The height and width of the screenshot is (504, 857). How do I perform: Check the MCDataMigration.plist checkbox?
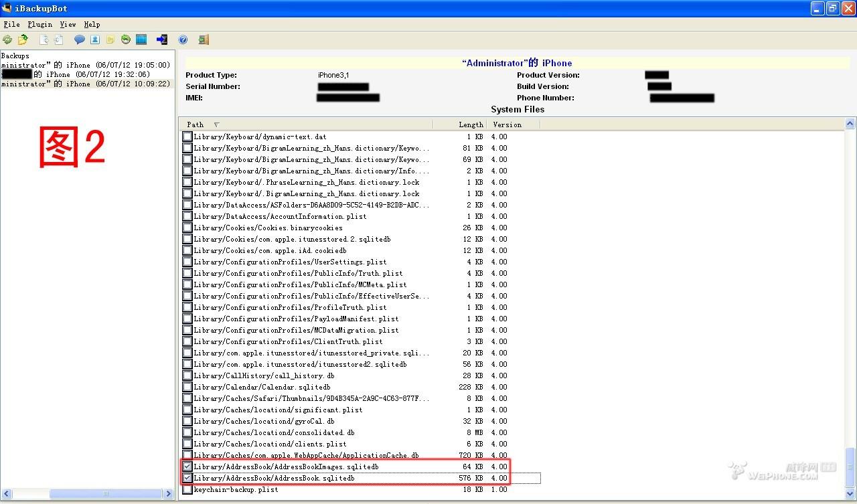coord(187,330)
